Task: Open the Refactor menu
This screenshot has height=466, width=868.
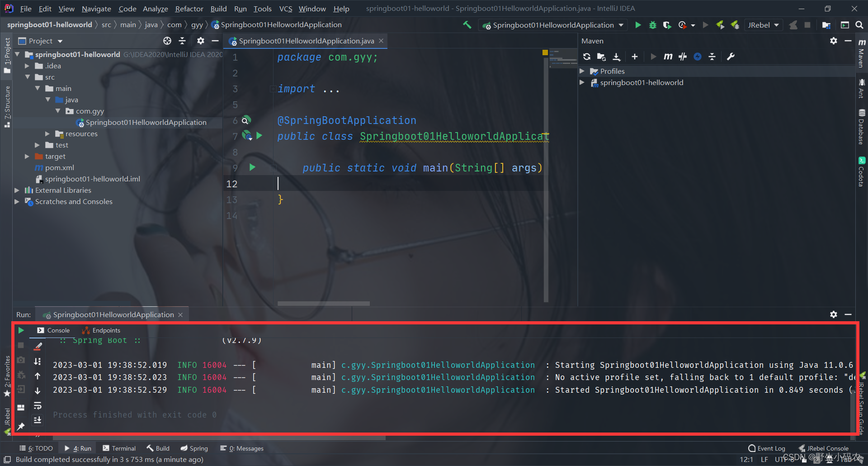Action: (189, 9)
